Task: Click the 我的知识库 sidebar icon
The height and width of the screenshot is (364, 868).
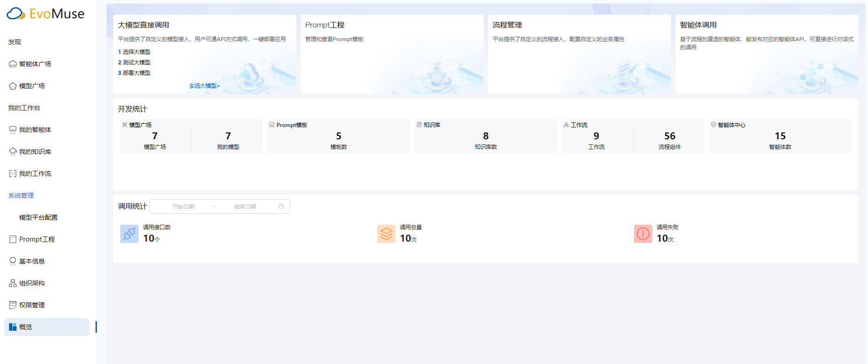Action: (x=13, y=152)
